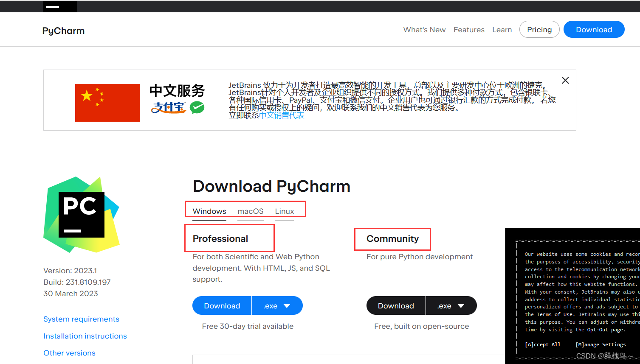
Task: Download PyCharm Professional edition
Action: 222,305
